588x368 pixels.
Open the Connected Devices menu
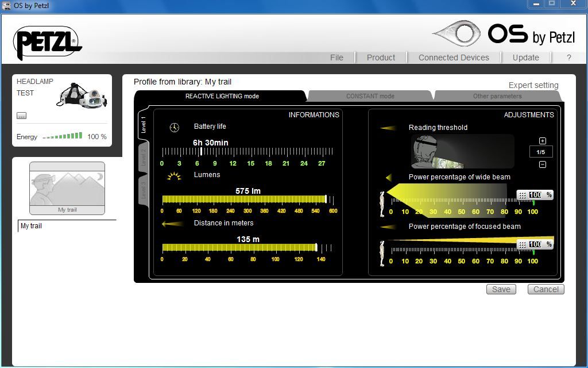pyautogui.click(x=453, y=57)
